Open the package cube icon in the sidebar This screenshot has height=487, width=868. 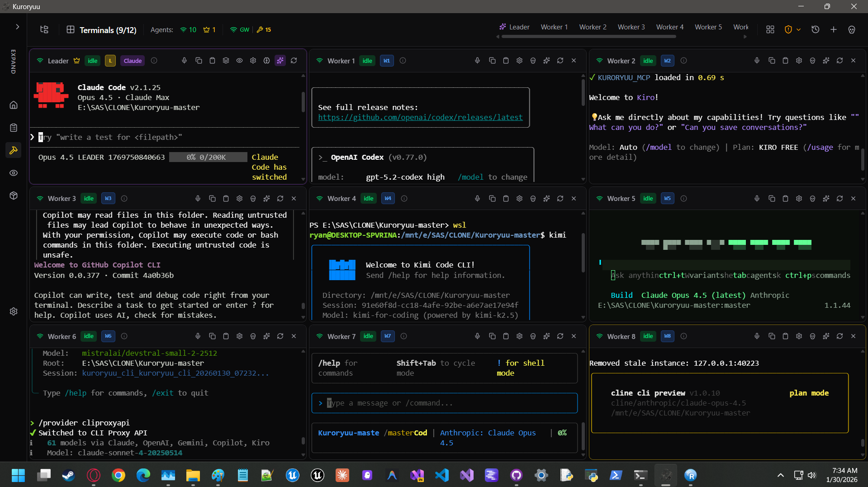coord(14,196)
